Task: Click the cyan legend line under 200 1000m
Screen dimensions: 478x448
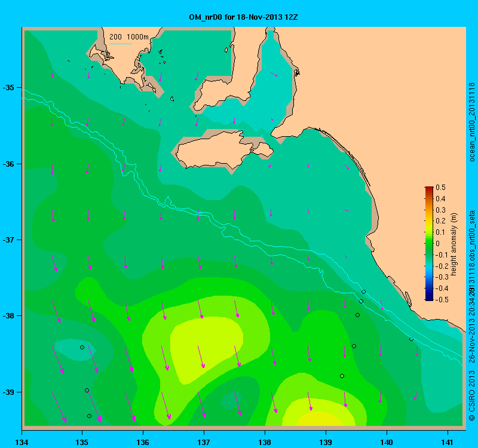Action: [x=121, y=44]
